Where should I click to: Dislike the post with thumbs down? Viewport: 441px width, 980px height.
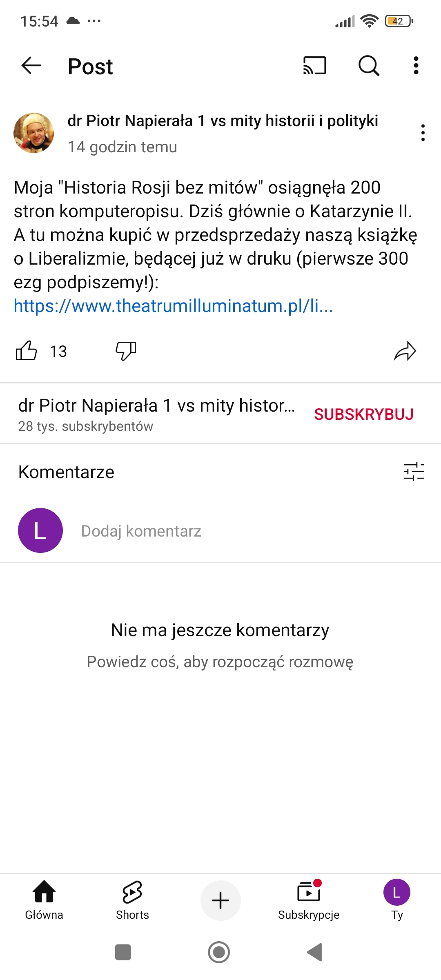click(x=126, y=351)
